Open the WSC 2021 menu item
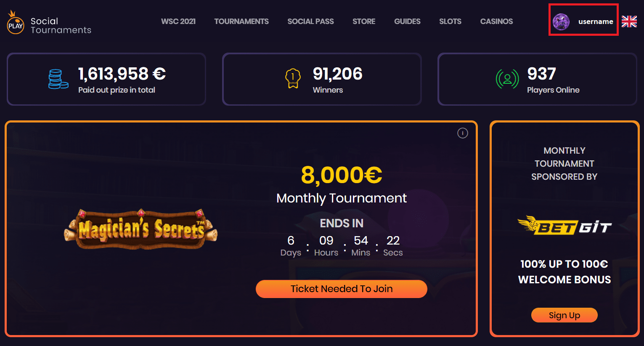This screenshot has width=644, height=346. point(178,21)
